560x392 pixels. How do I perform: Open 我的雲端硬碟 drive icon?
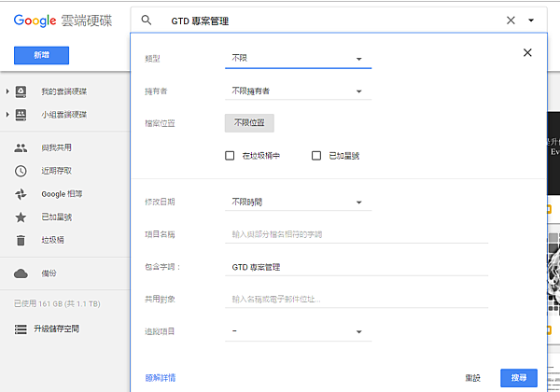click(x=21, y=91)
